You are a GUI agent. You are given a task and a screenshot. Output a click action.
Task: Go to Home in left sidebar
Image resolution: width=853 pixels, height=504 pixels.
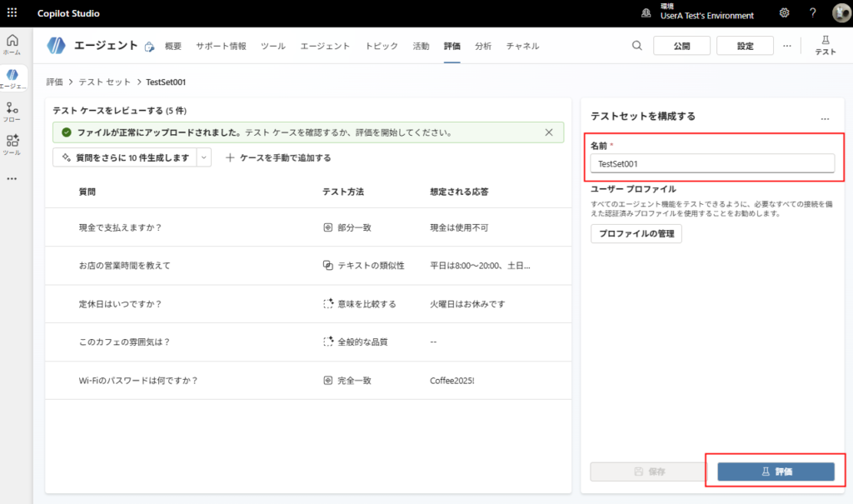click(x=12, y=44)
